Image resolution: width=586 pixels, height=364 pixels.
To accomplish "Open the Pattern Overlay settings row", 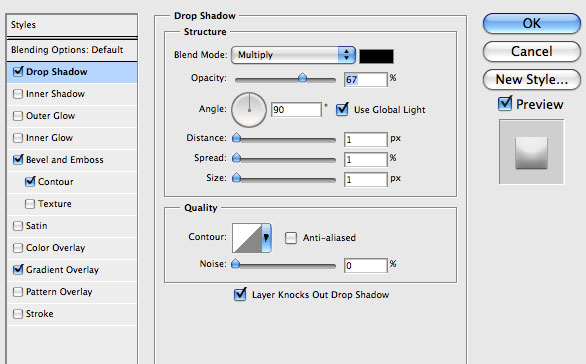I will click(x=72, y=292).
